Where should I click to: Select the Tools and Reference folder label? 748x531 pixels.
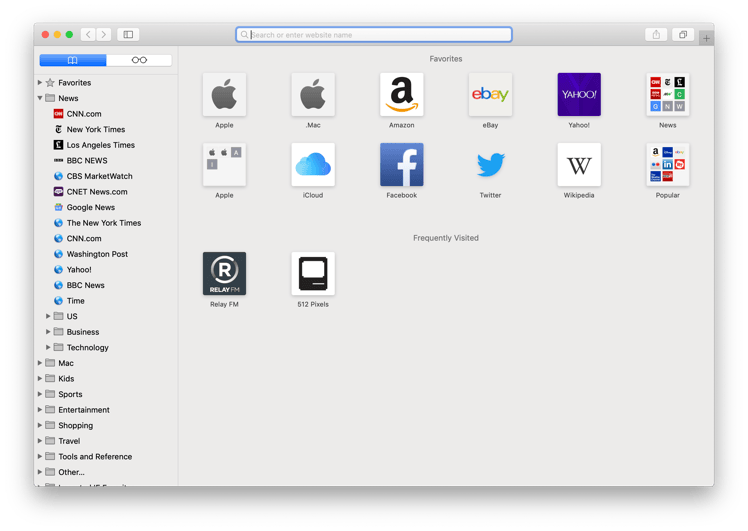pyautogui.click(x=95, y=457)
